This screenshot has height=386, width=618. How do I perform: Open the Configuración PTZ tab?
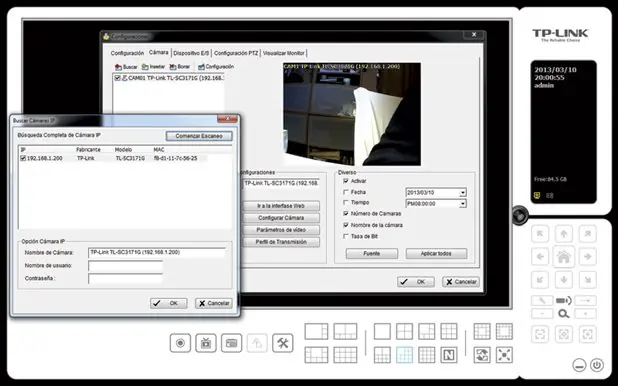(x=236, y=53)
